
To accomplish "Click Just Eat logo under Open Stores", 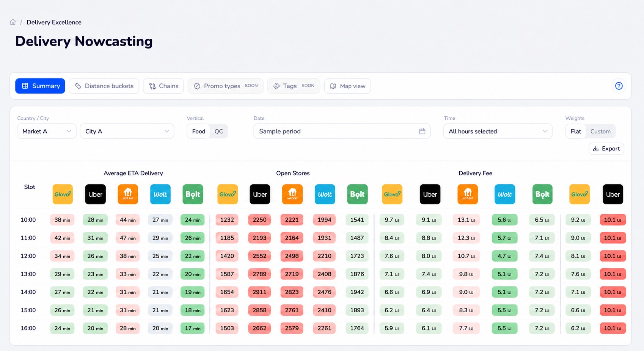I will [x=292, y=194].
